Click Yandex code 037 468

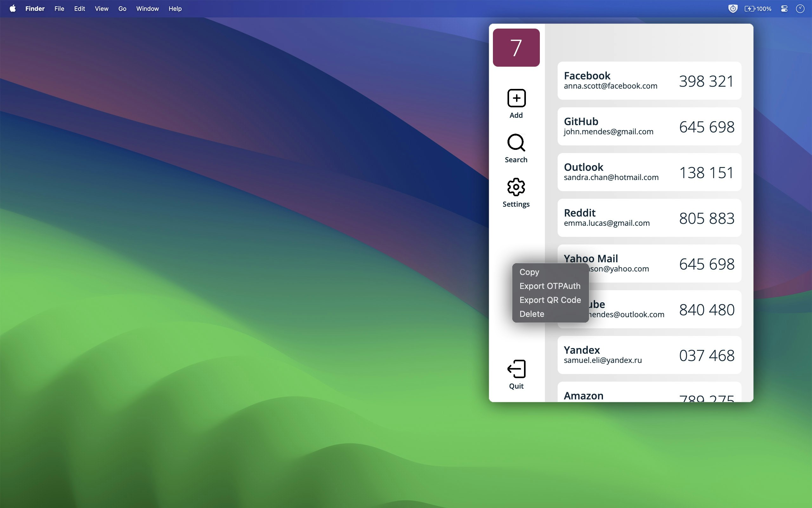(707, 355)
